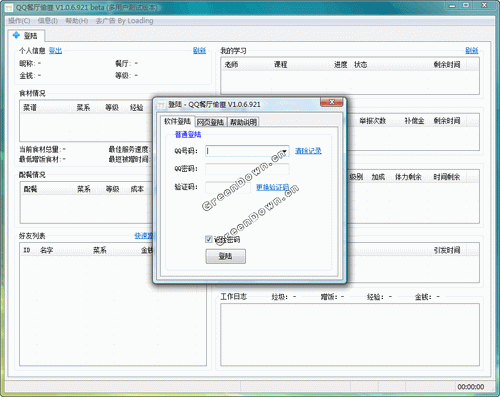Click 菜系 header in 配餐情况 table
Screen dimensions: 500x397
pos(84,189)
